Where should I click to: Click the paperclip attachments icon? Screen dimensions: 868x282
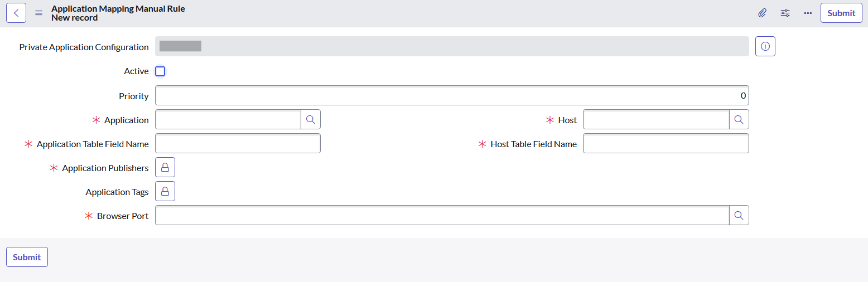click(762, 13)
